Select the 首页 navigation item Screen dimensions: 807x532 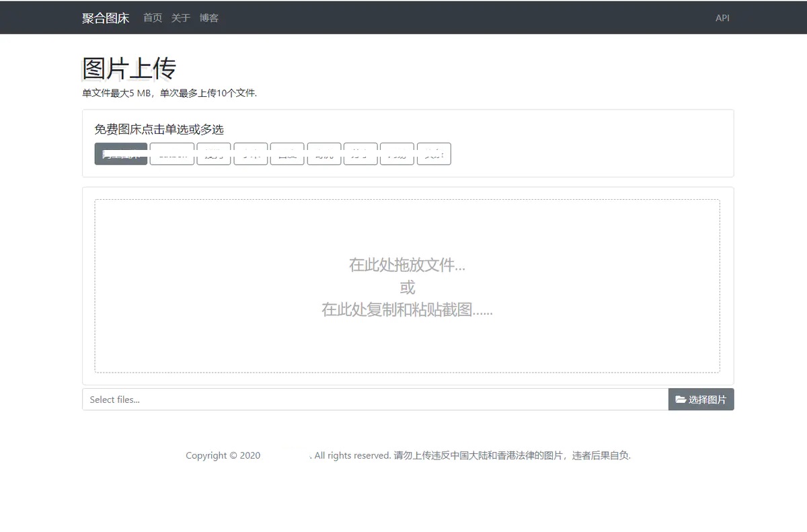click(152, 18)
